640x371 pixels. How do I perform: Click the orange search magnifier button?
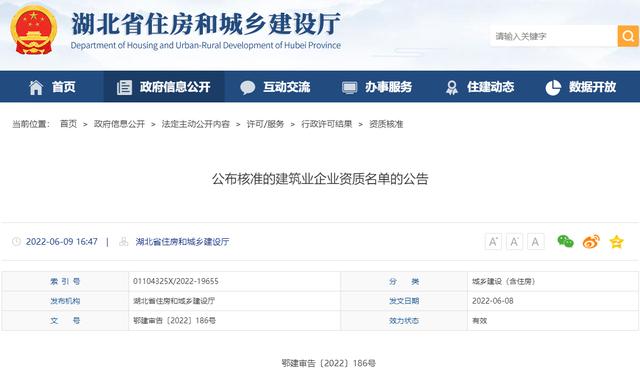(628, 36)
